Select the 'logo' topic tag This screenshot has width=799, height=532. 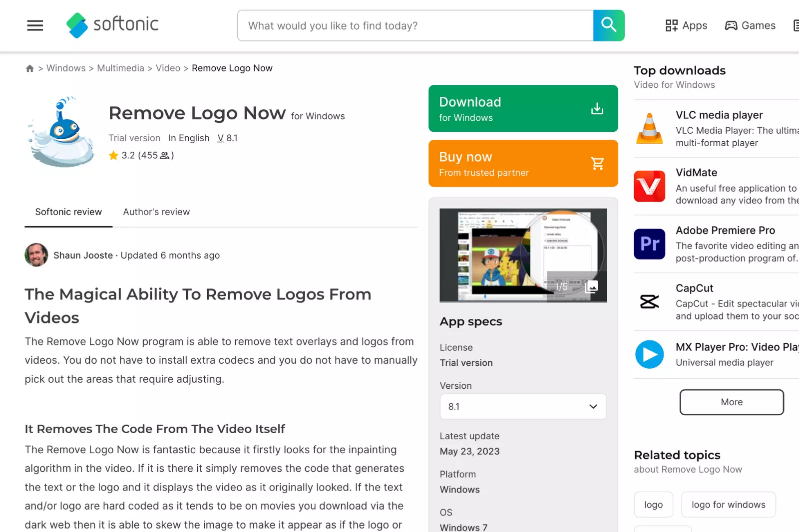click(x=654, y=505)
